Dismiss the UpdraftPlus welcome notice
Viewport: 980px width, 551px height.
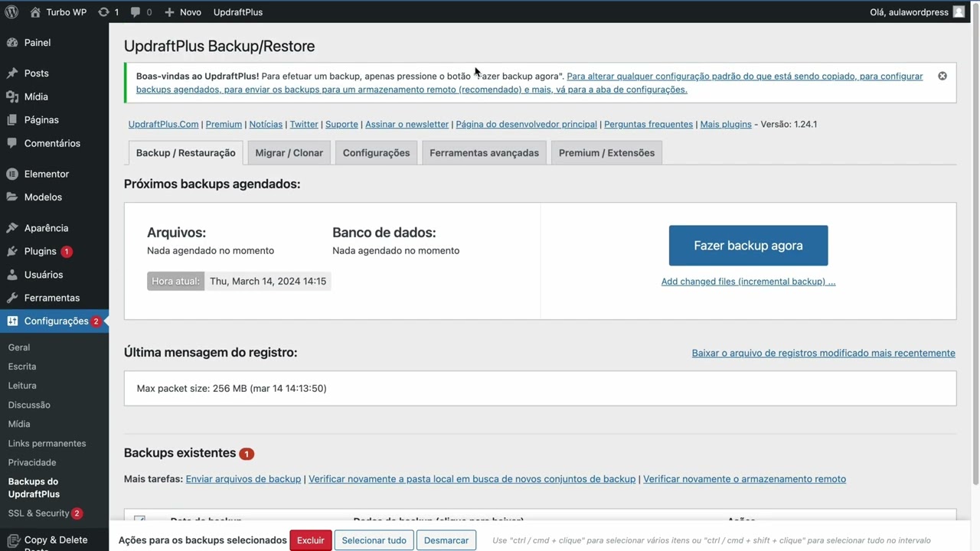pyautogui.click(x=942, y=76)
